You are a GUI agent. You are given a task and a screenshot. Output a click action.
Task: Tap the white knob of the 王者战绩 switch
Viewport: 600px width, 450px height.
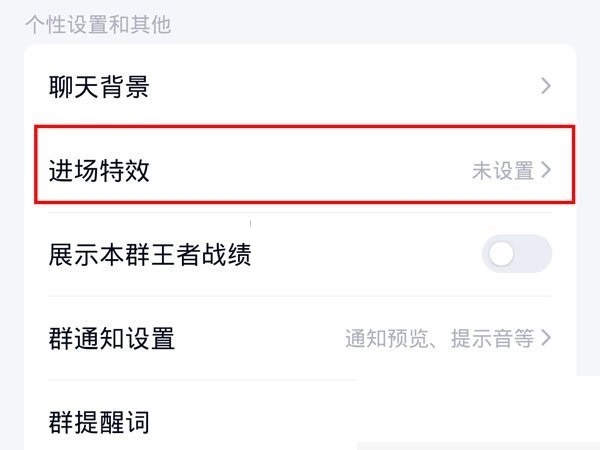tap(502, 254)
